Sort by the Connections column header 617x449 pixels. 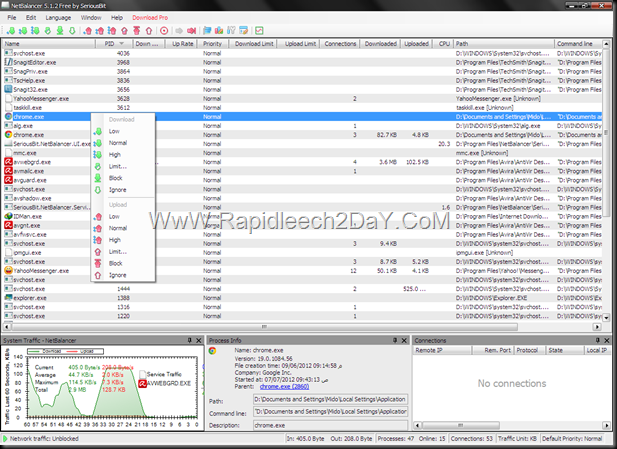(340, 44)
